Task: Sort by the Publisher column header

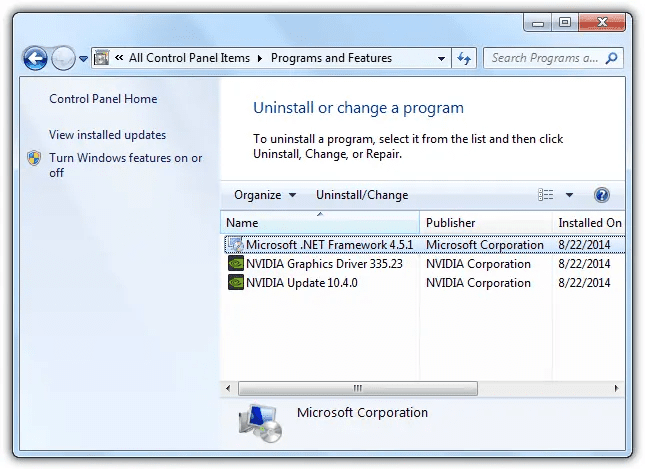Action: pos(486,223)
